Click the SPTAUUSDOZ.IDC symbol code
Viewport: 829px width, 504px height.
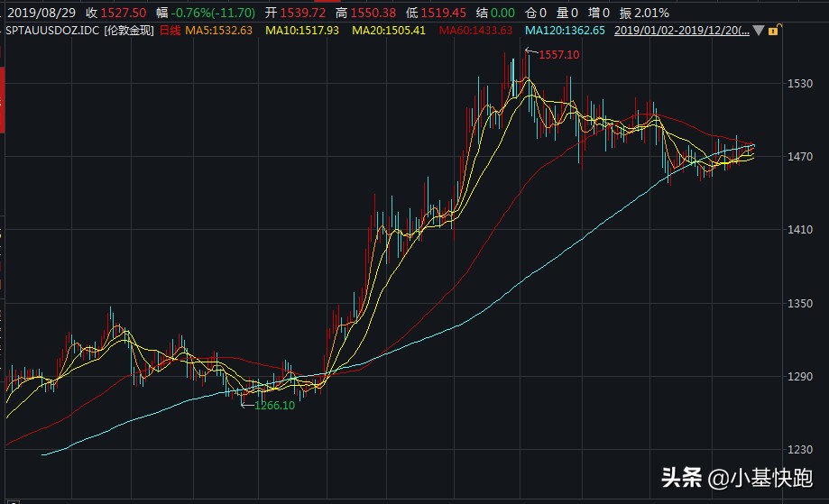coord(51,31)
